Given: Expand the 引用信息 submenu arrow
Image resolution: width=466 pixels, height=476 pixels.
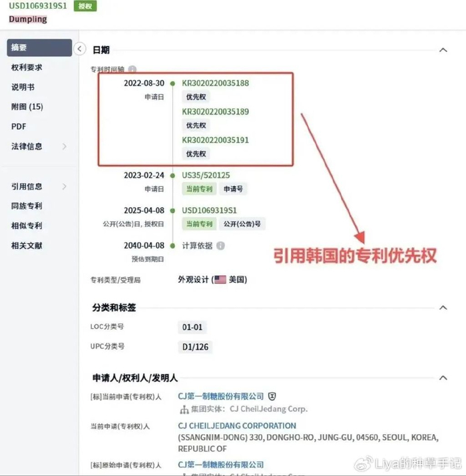Looking at the screenshot, I should [x=65, y=186].
